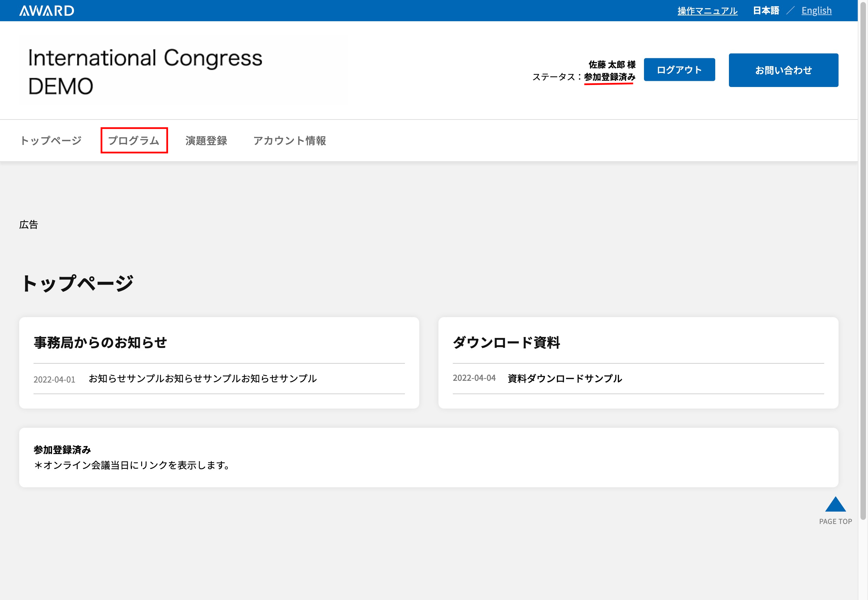Image resolution: width=868 pixels, height=600 pixels.
Task: Click the 2022-04-04 download date
Action: (x=474, y=378)
